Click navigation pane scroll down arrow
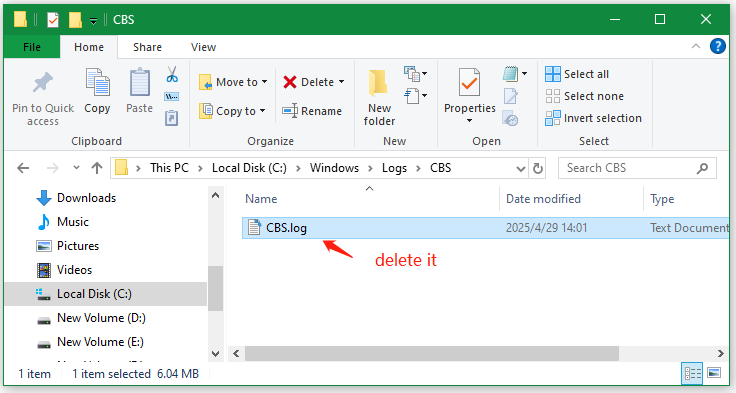The image size is (736, 393). [x=215, y=354]
